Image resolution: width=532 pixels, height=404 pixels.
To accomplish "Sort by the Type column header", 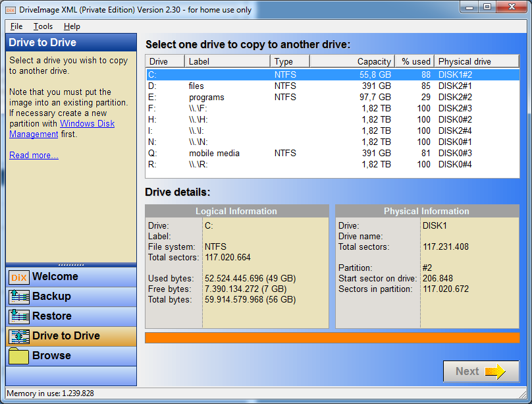I will [x=290, y=61].
